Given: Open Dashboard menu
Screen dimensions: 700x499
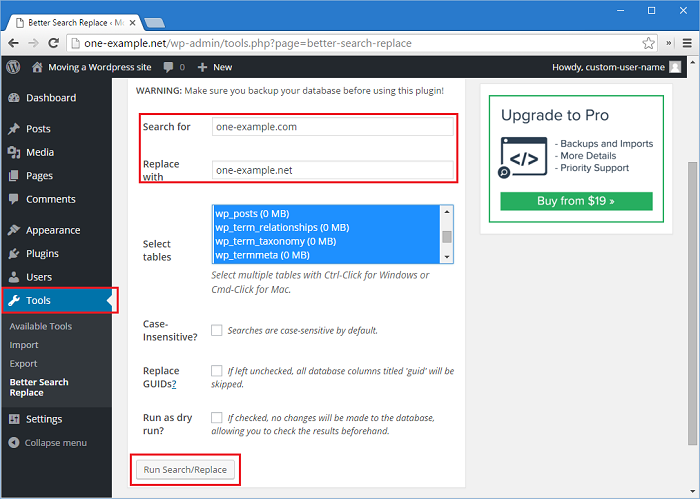Looking at the screenshot, I should [57, 98].
